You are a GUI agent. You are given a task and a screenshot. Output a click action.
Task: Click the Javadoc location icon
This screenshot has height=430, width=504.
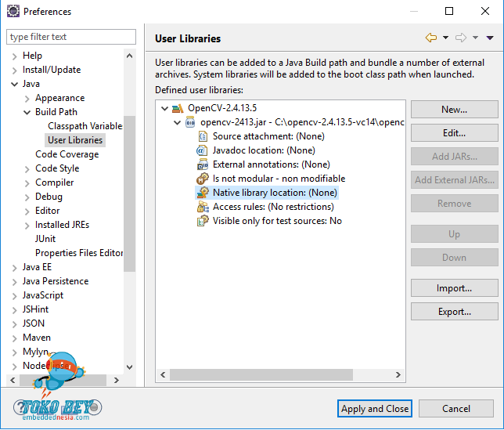coord(203,150)
